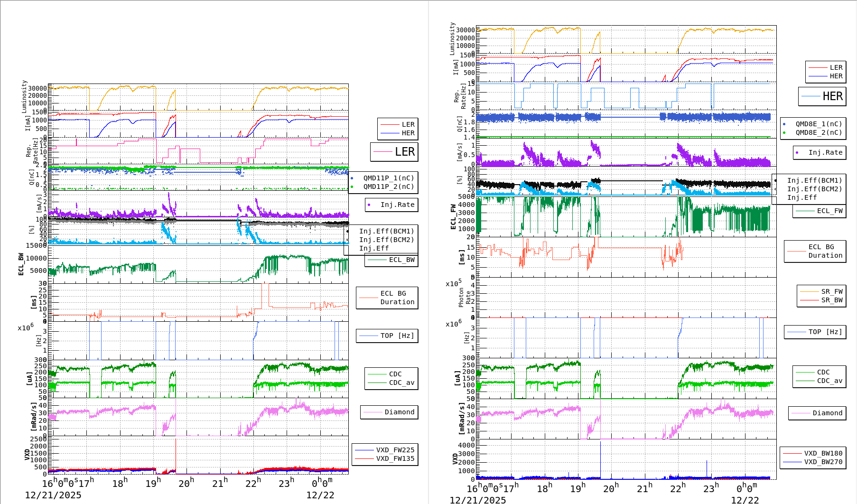The height and width of the screenshot is (504, 857).
Task: Select Inj.Eff(BCM2) legend in HER plot
Action: pyautogui.click(x=809, y=189)
